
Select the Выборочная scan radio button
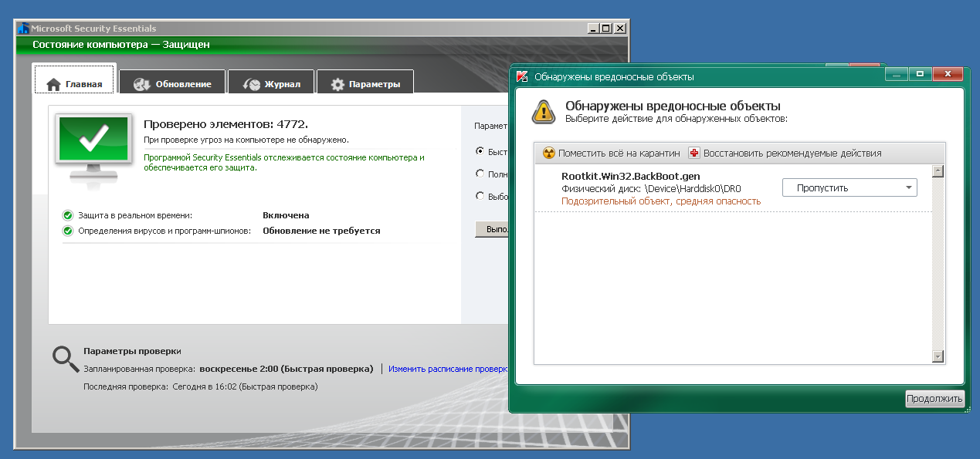point(480,196)
